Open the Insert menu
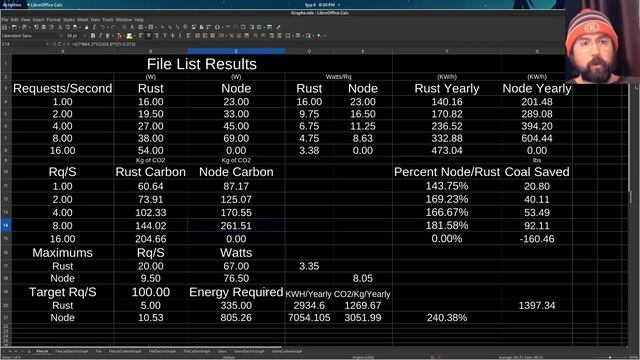The width and height of the screenshot is (640, 360). (x=38, y=20)
